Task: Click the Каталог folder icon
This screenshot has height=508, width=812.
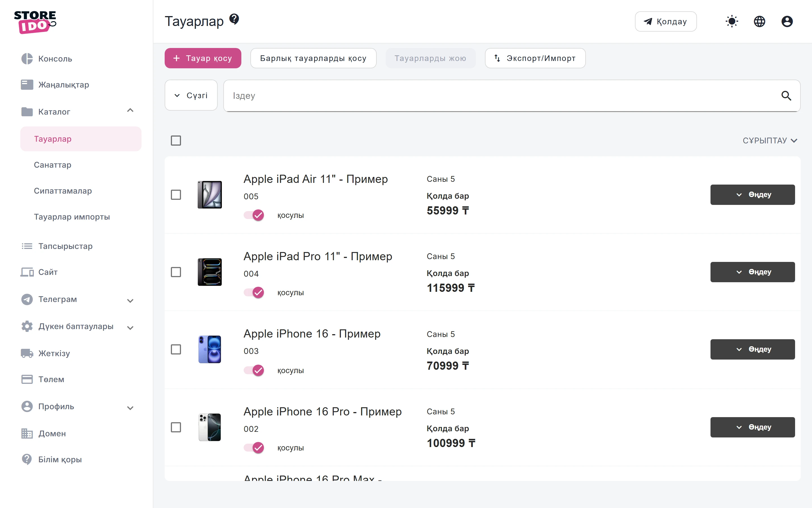Action: pos(27,111)
